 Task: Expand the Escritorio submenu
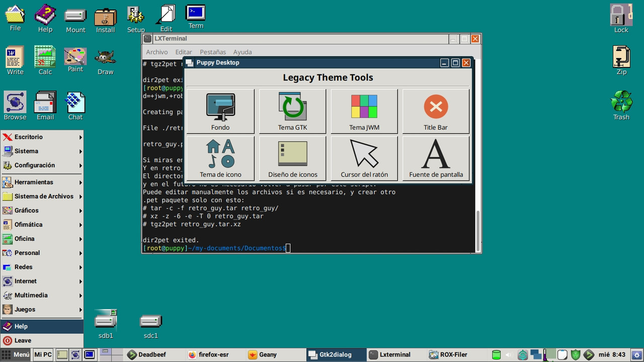point(42,137)
